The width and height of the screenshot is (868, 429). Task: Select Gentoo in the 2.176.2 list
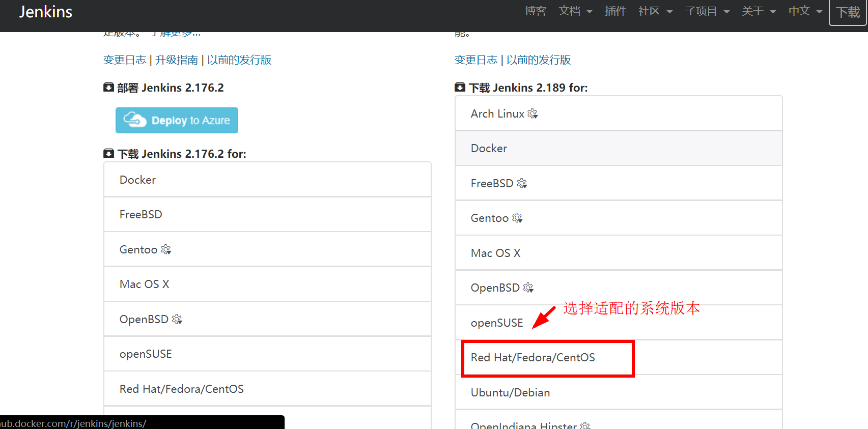tap(267, 249)
